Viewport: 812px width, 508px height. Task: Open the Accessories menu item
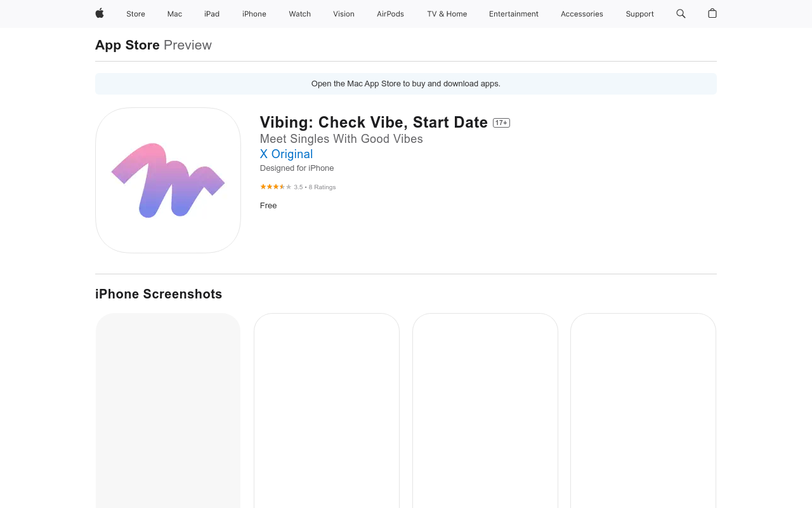(x=582, y=14)
